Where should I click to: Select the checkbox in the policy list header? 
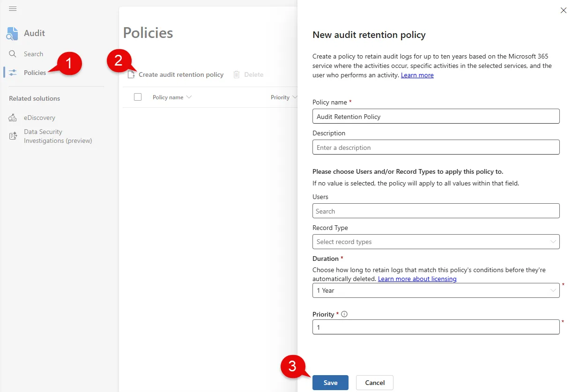137,97
